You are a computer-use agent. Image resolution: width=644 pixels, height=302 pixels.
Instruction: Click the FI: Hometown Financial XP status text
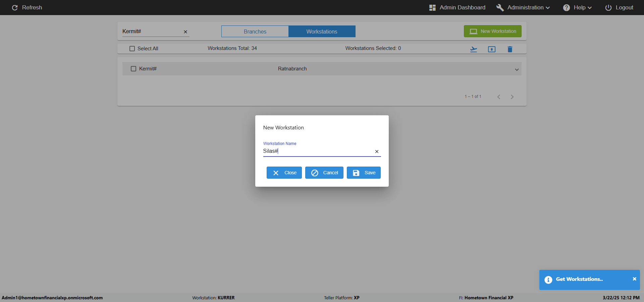[486, 298]
